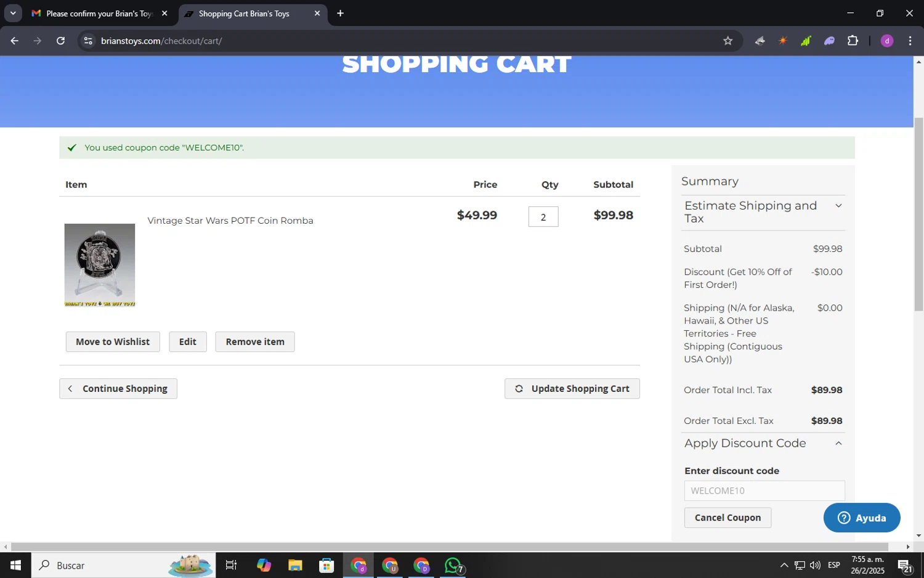This screenshot has height=578, width=924.
Task: Open the notifications center icon
Action: (x=905, y=565)
